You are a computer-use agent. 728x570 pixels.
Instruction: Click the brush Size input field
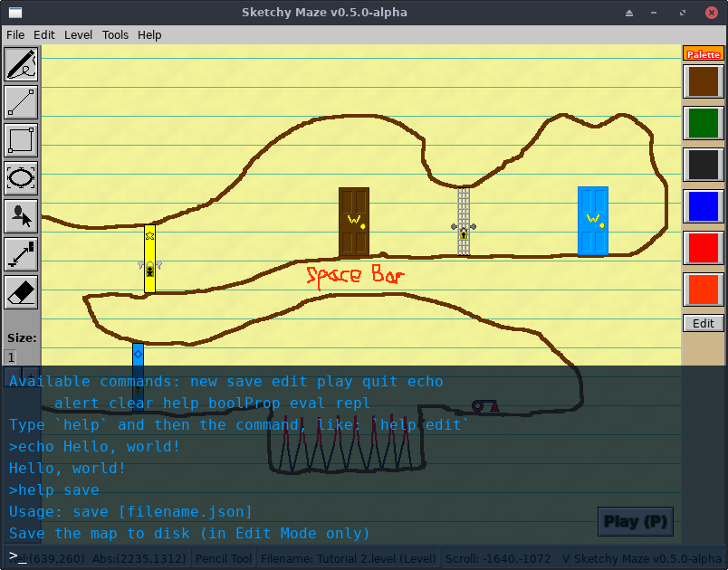[x=11, y=356]
